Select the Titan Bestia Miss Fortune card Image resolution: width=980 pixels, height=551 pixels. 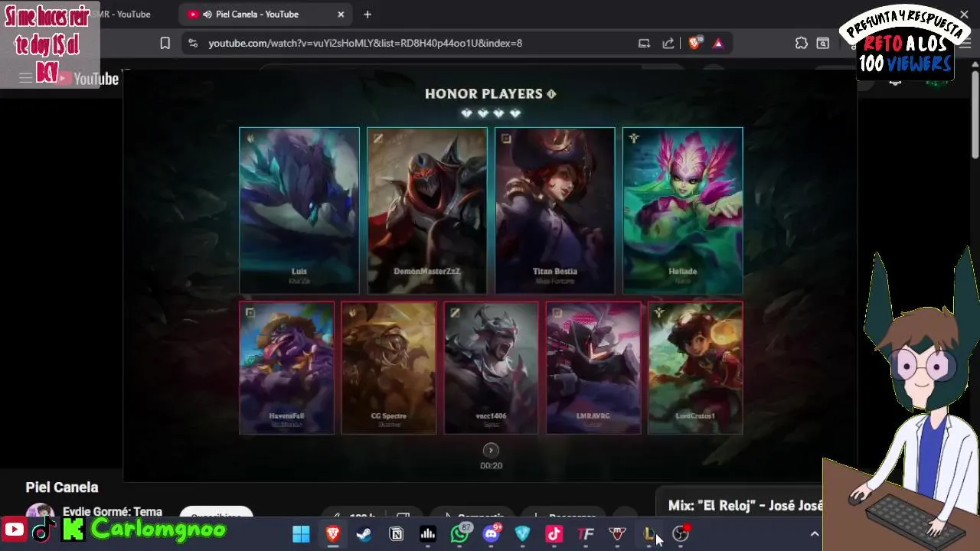555,210
